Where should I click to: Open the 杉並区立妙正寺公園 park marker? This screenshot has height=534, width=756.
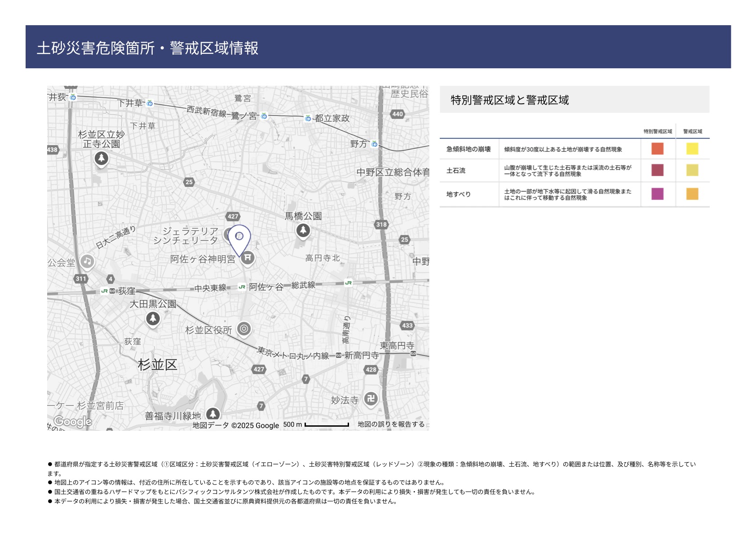tap(101, 158)
